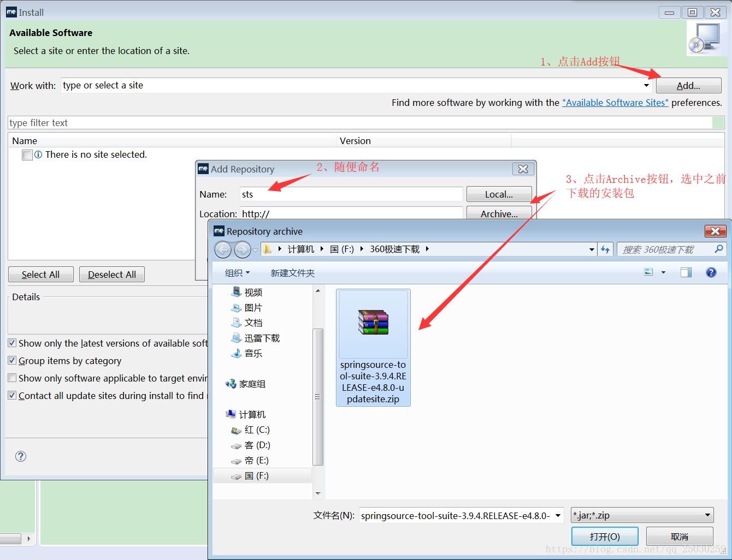Viewport: 732px width, 560px height.
Task: Click 计算机 in the address bar path
Action: [300, 249]
